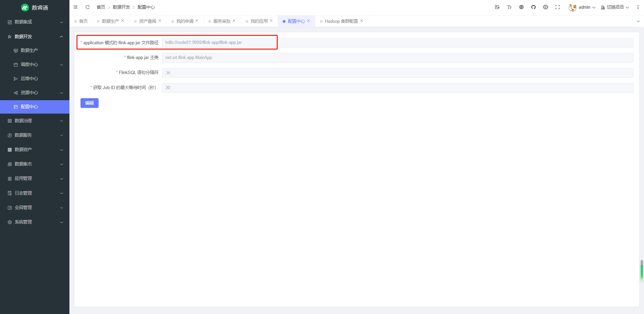Click the language globe icon
This screenshot has width=644, height=314.
(x=521, y=7)
